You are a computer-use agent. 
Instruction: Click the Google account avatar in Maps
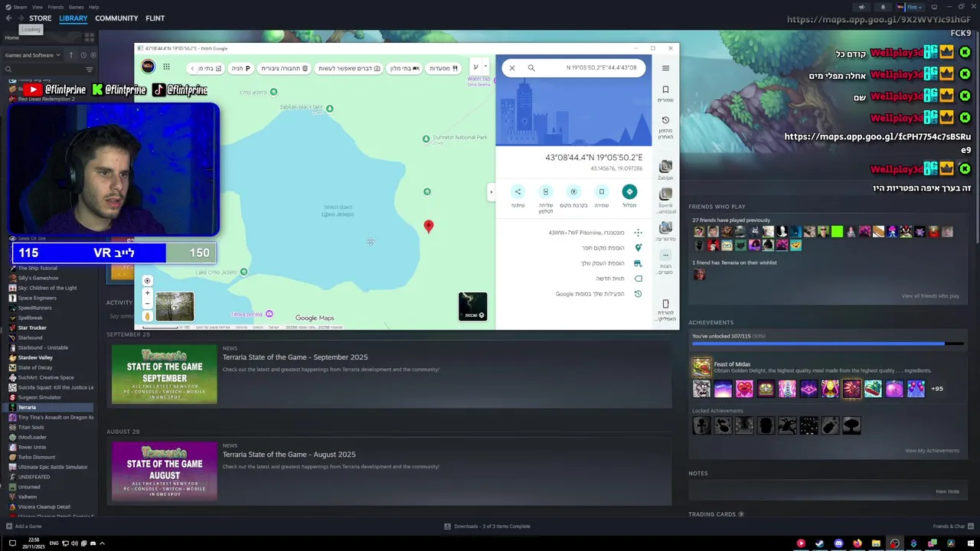[148, 67]
